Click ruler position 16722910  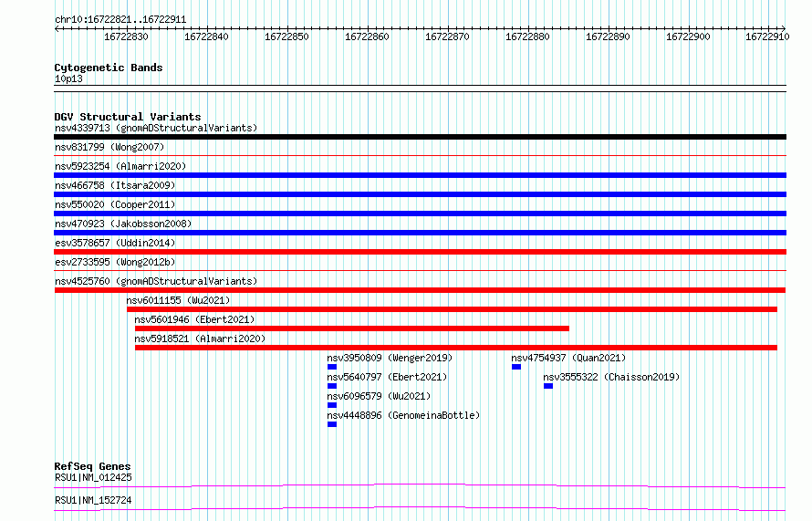click(x=767, y=36)
